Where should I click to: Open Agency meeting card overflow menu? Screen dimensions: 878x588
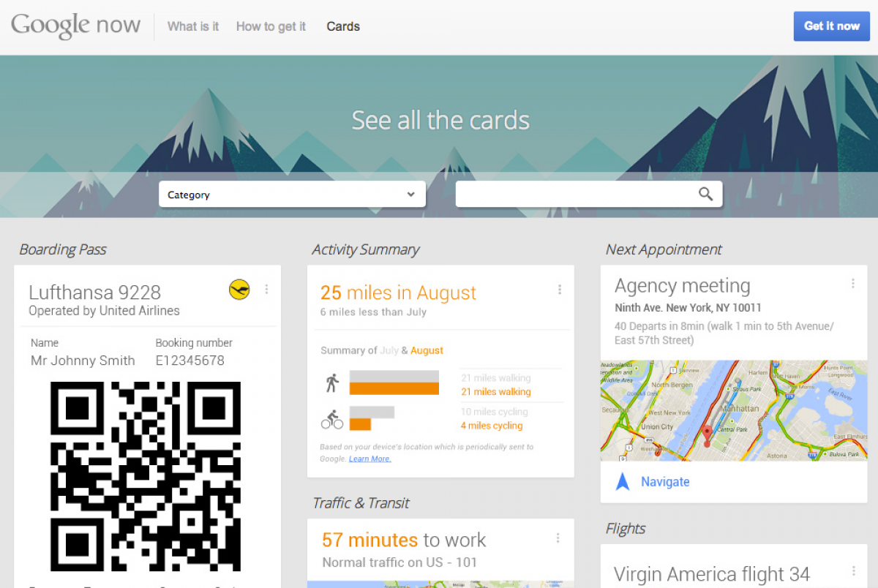pyautogui.click(x=853, y=284)
